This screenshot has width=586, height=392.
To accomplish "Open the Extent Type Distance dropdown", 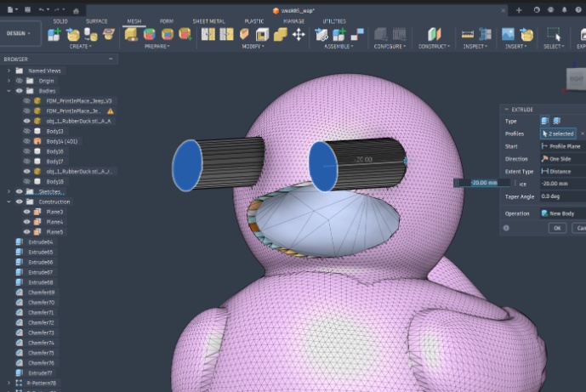I will (563, 171).
